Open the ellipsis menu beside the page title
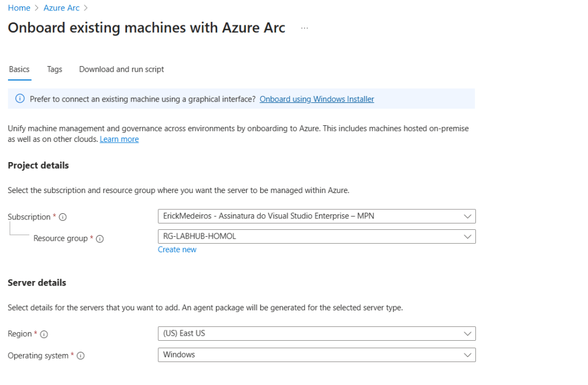Image resolution: width=588 pixels, height=385 pixels. coord(304,28)
